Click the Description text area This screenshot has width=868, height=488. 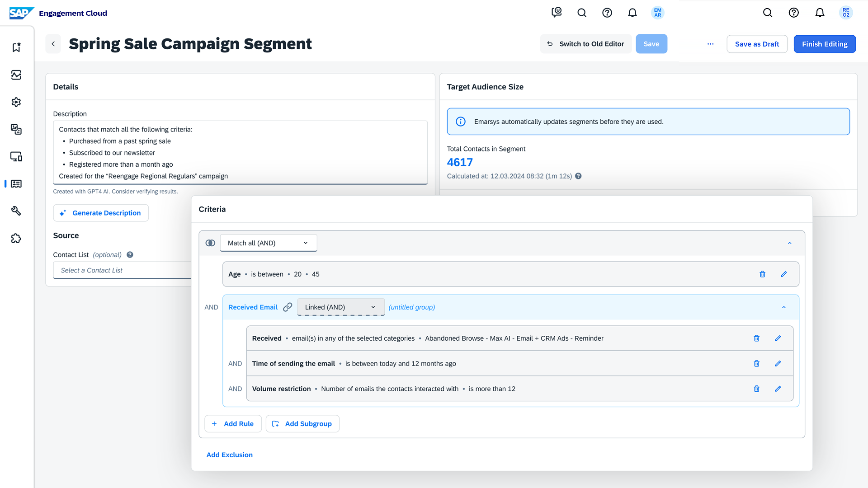point(240,153)
